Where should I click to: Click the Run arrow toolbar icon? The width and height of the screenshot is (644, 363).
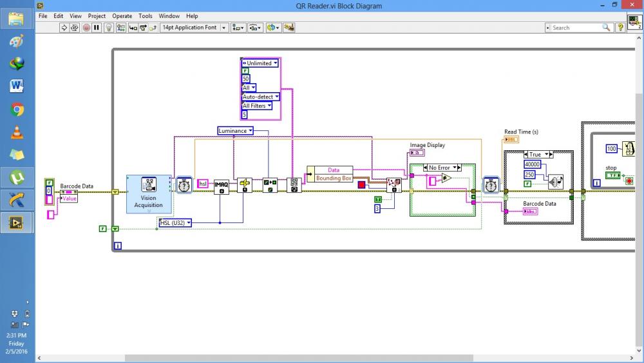[x=64, y=28]
